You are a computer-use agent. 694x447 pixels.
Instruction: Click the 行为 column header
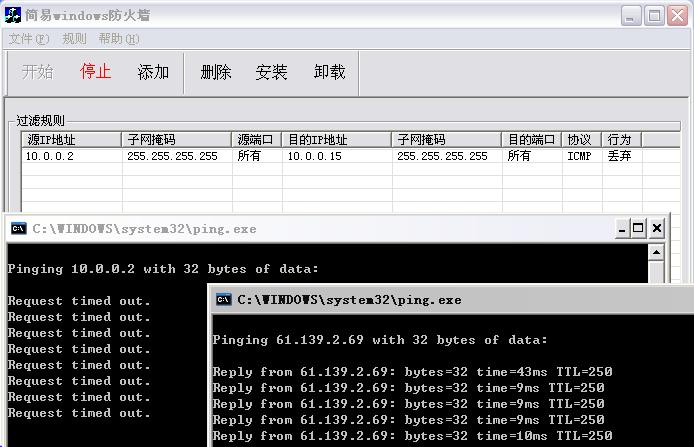(621, 140)
